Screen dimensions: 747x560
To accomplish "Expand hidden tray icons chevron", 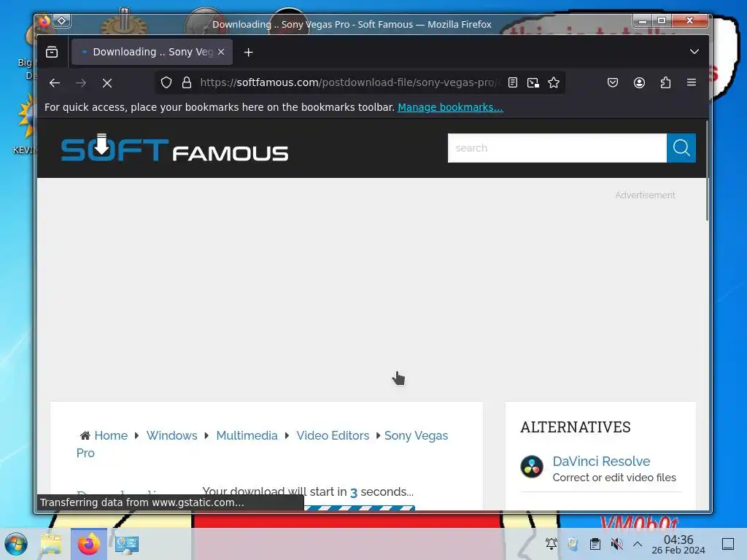I will click(638, 544).
